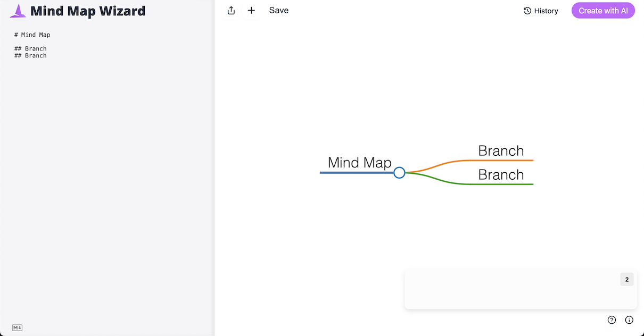
Task: Click the '# Mind Map' line in editor
Action: tap(32, 35)
